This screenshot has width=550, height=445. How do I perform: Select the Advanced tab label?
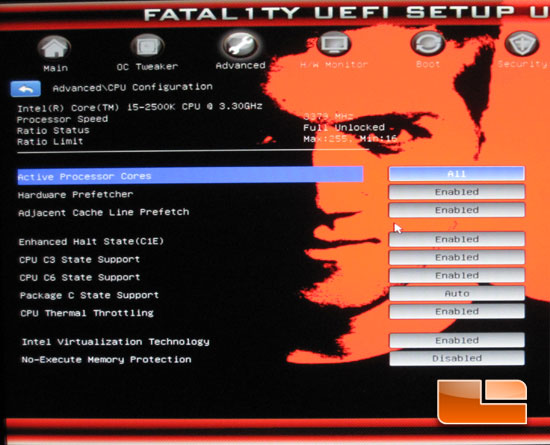[x=241, y=66]
